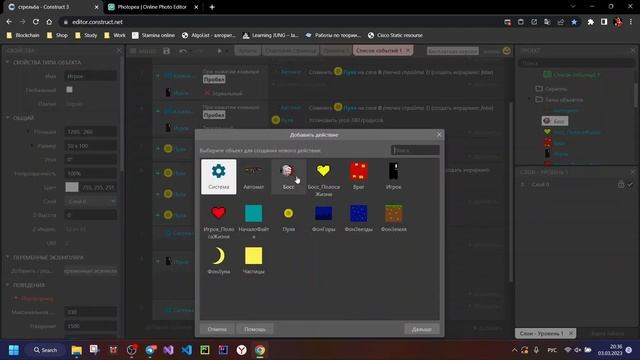Pick the Игрок_ПолосаЖизни red heart object

[x=218, y=222]
